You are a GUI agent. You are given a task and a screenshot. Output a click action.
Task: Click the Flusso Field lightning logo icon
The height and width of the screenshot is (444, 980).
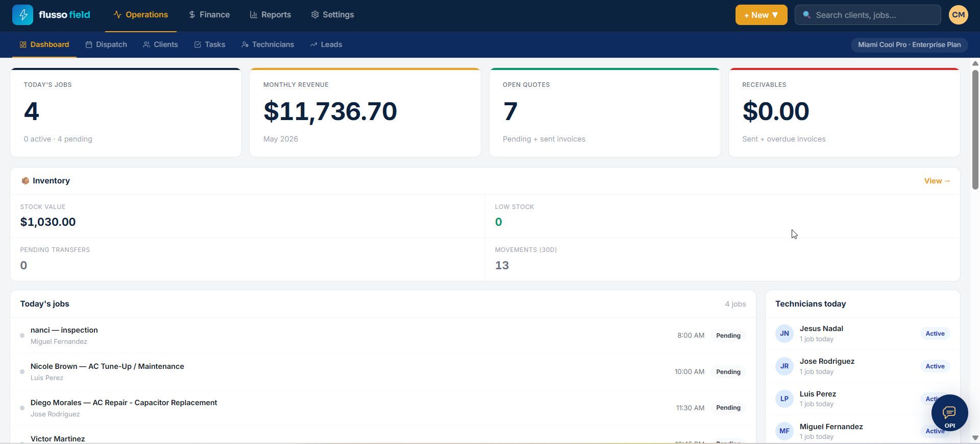(23, 15)
